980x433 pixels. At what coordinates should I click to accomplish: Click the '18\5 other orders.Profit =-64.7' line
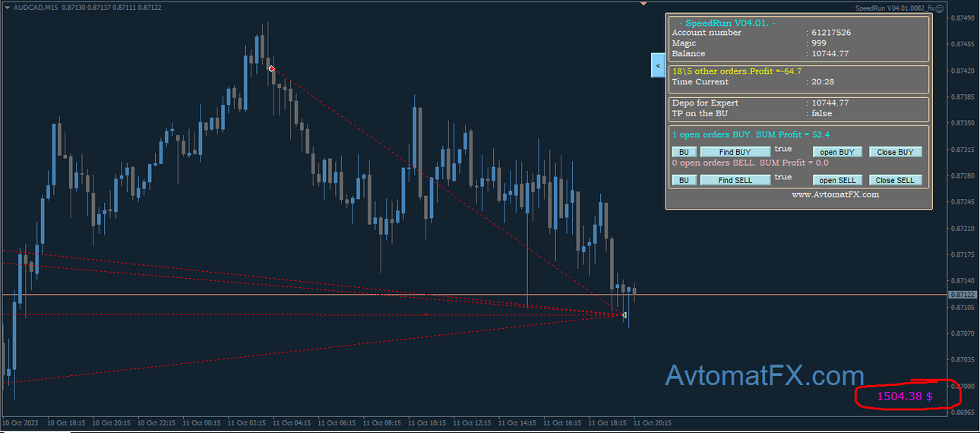pos(737,71)
